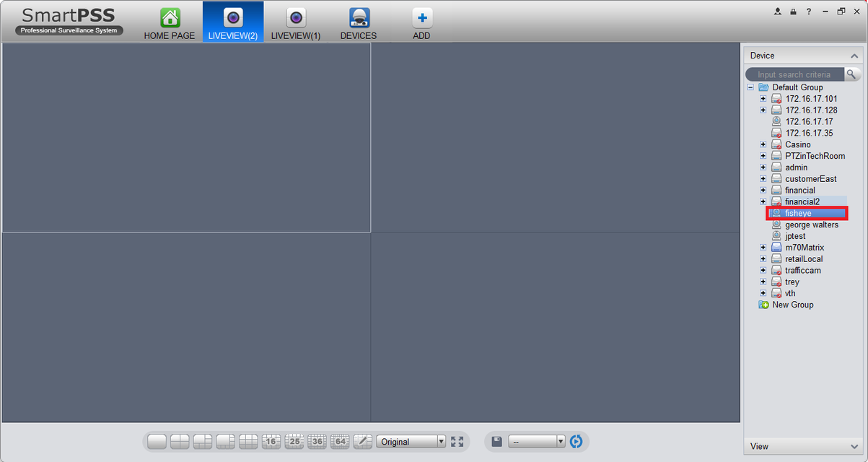Click the ADD plus tab

[x=421, y=23]
